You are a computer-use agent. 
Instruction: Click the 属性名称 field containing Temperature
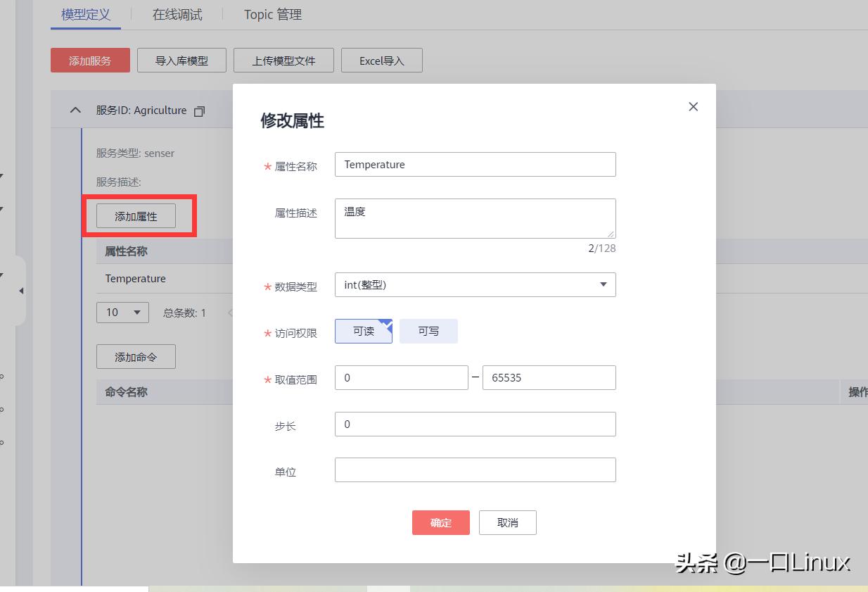point(475,164)
